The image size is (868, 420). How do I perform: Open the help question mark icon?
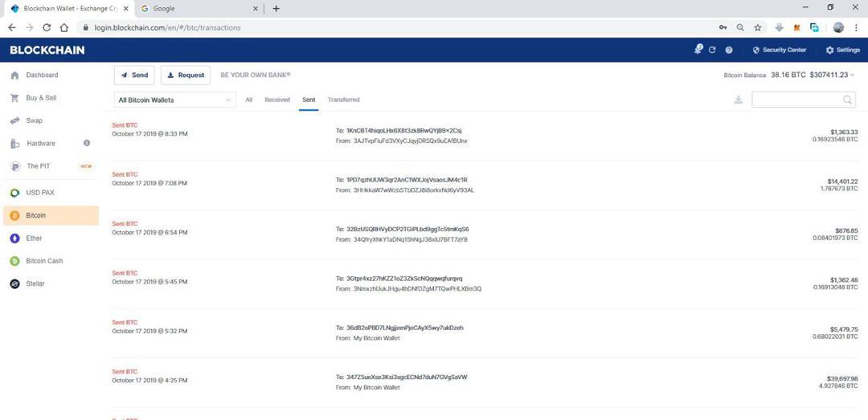pyautogui.click(x=728, y=50)
